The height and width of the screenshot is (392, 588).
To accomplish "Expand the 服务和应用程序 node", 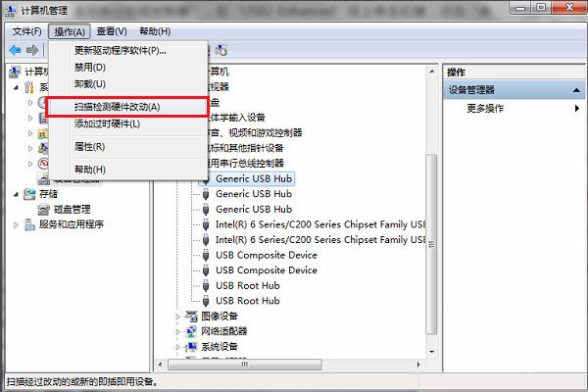I will (16, 224).
